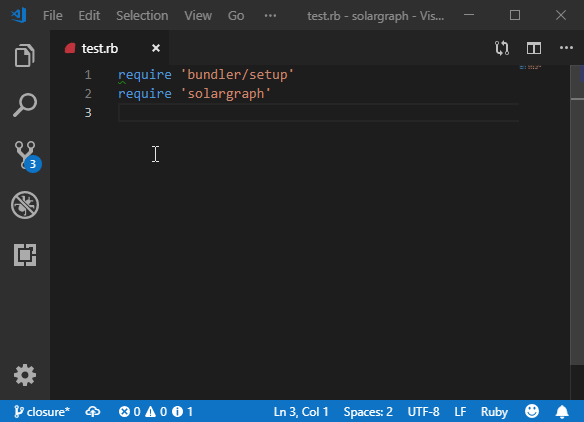This screenshot has height=422, width=584.
Task: Open the File menu
Action: 53,16
